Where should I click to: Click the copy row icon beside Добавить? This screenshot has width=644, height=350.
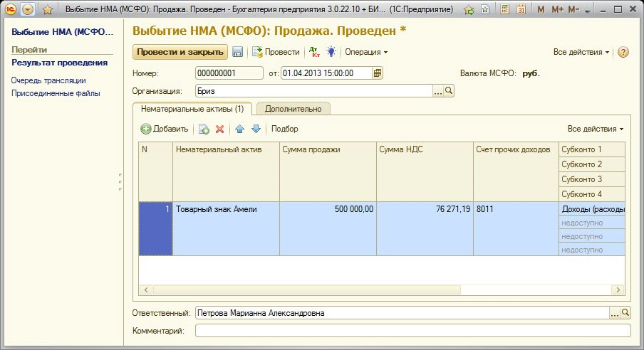point(204,129)
